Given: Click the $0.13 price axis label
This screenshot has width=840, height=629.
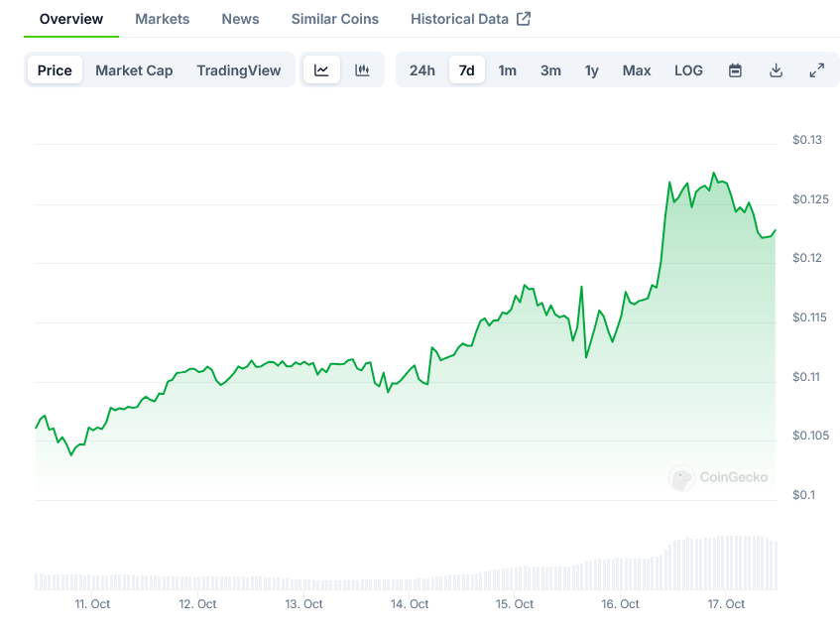Looking at the screenshot, I should tap(807, 140).
